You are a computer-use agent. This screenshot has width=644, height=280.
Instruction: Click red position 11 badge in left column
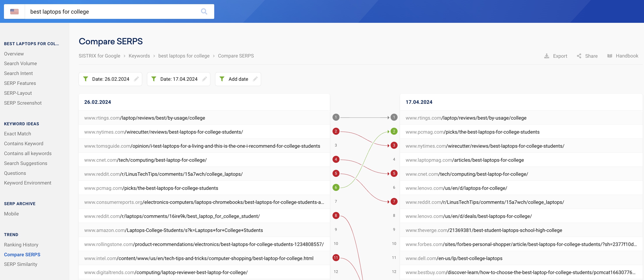tap(336, 257)
